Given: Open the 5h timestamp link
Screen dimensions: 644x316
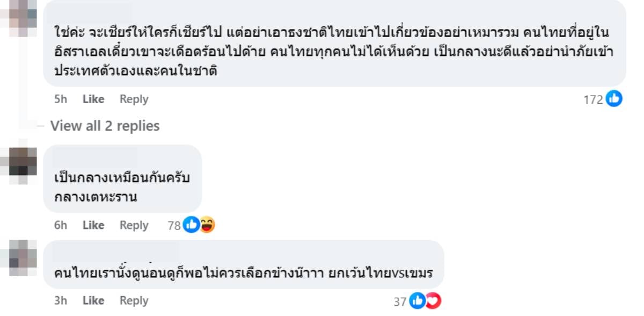Looking at the screenshot, I should 60,99.
